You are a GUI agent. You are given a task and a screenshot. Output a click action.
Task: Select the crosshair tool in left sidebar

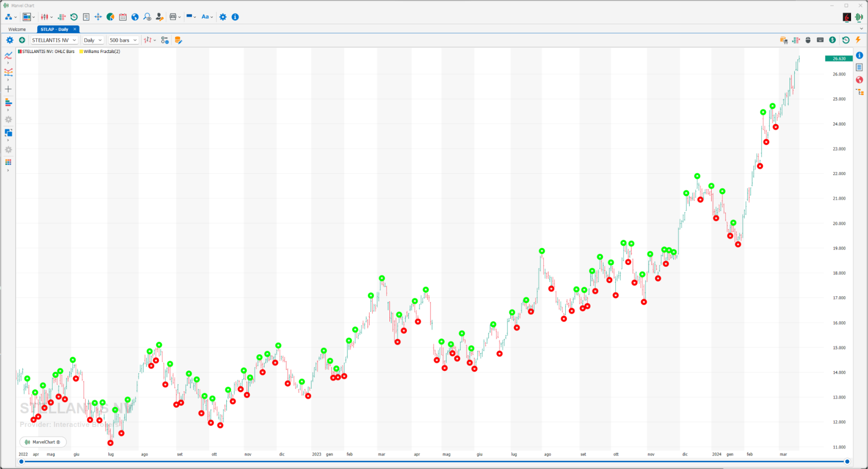click(8, 89)
